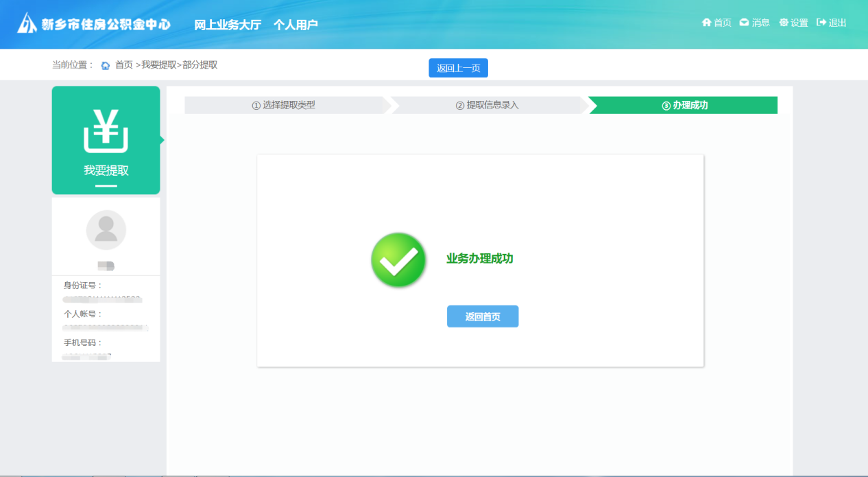Click the blue house icon in breadcrumb

106,65
